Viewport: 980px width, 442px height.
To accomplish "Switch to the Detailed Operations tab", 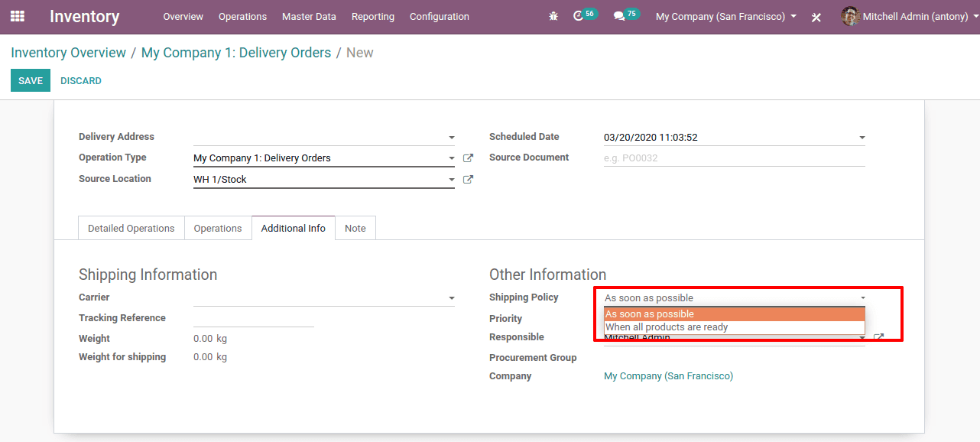I will coord(131,228).
